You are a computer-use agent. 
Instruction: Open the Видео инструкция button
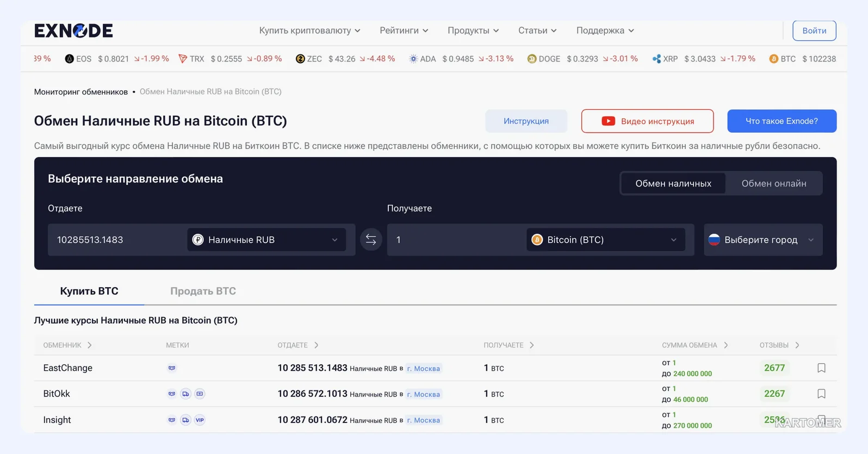point(647,121)
